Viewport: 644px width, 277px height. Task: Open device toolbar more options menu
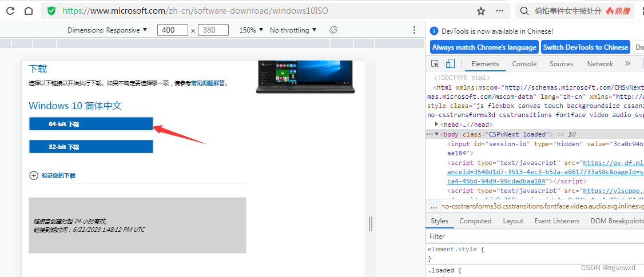click(x=415, y=30)
